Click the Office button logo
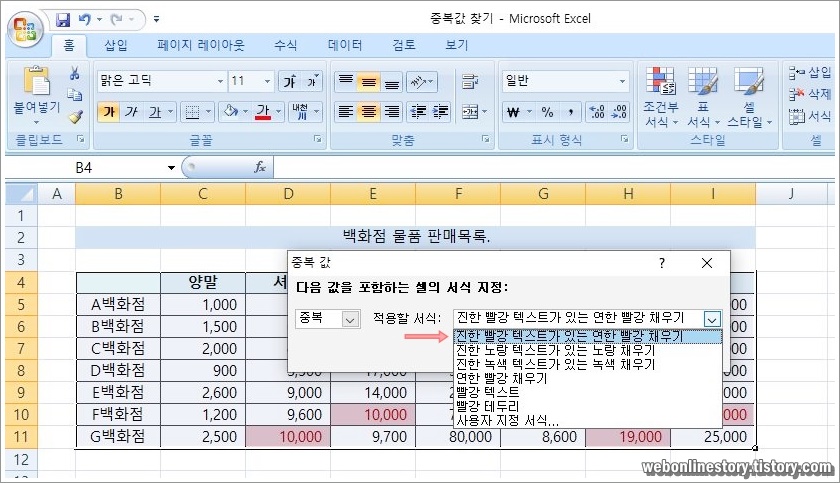 (x=25, y=28)
